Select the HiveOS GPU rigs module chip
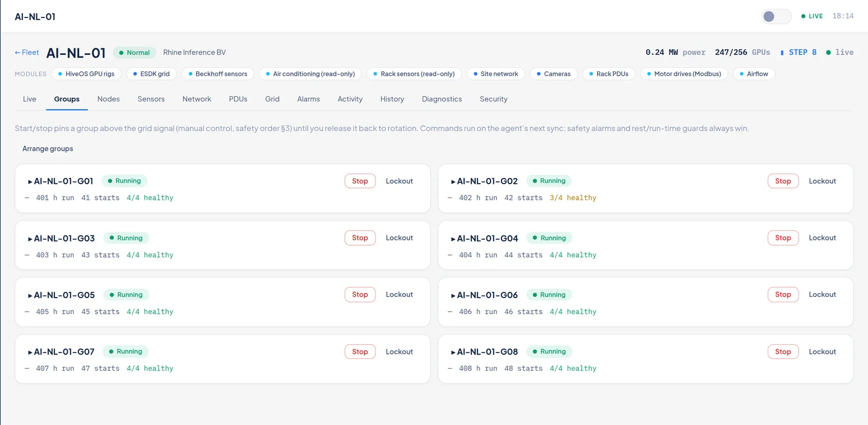Screen dimensions: 868x425 pyautogui.click(x=86, y=74)
